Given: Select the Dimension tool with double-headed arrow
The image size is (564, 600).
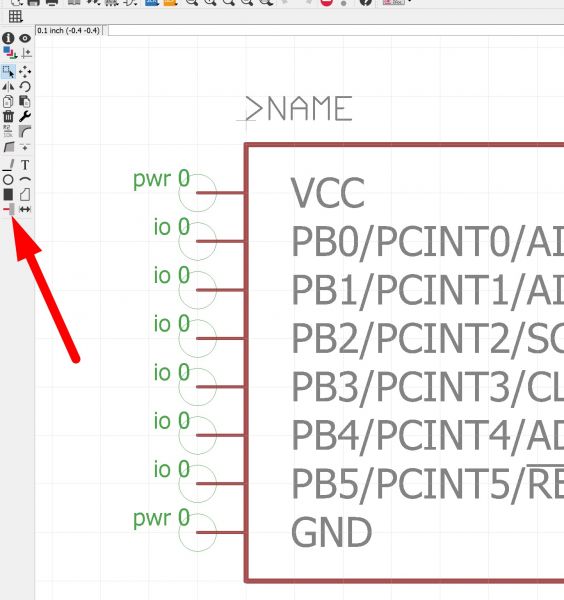Looking at the screenshot, I should click(25, 209).
